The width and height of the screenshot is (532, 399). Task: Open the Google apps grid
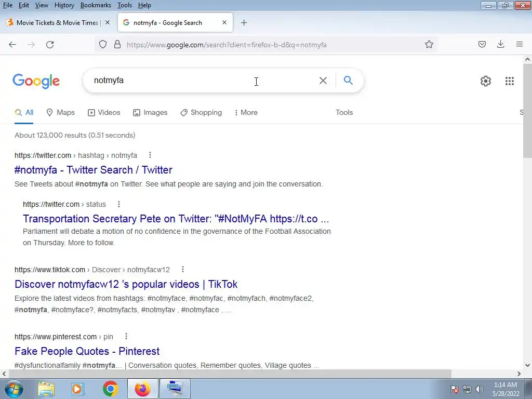click(509, 81)
